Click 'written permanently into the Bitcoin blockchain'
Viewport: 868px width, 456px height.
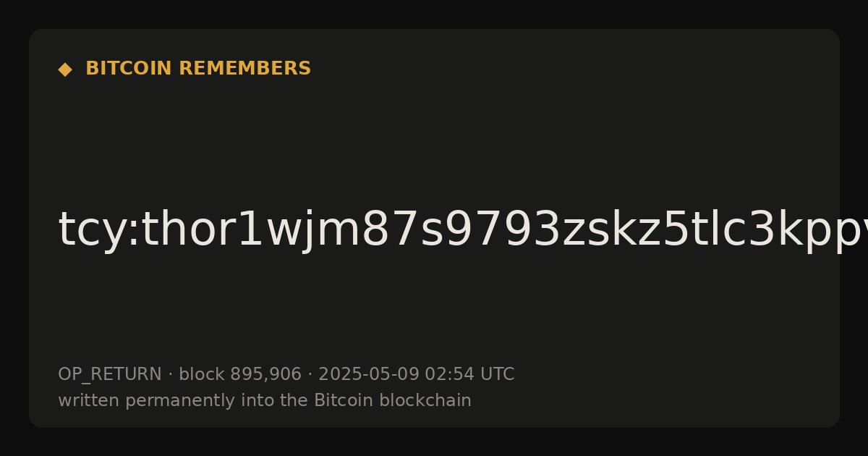(265, 401)
